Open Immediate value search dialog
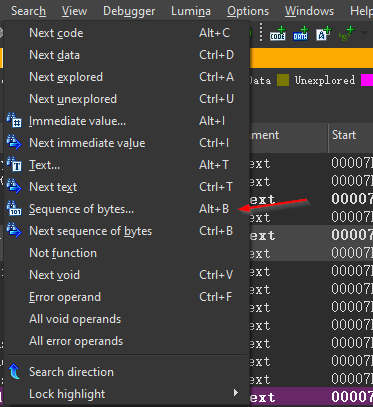The width and height of the screenshot is (373, 407). click(x=127, y=121)
